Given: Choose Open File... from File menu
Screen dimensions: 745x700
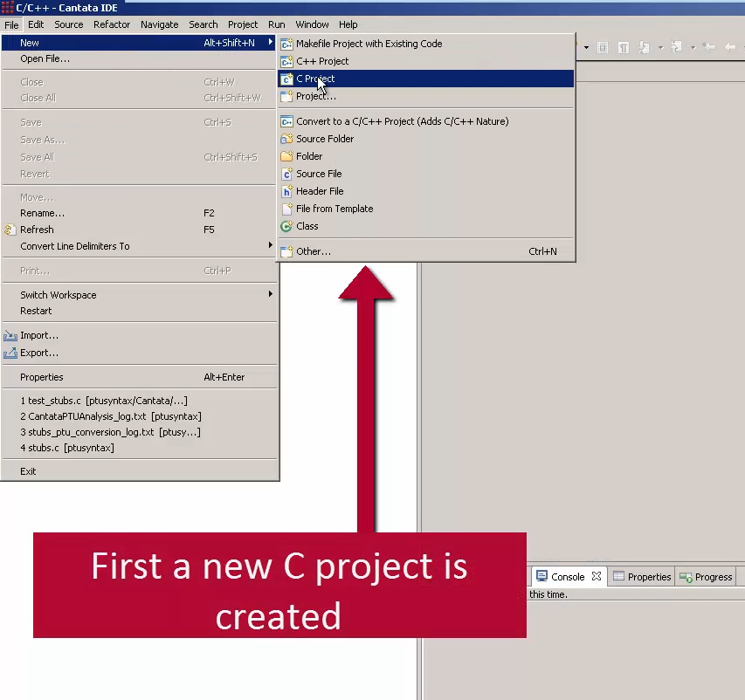Looking at the screenshot, I should coord(138,58).
